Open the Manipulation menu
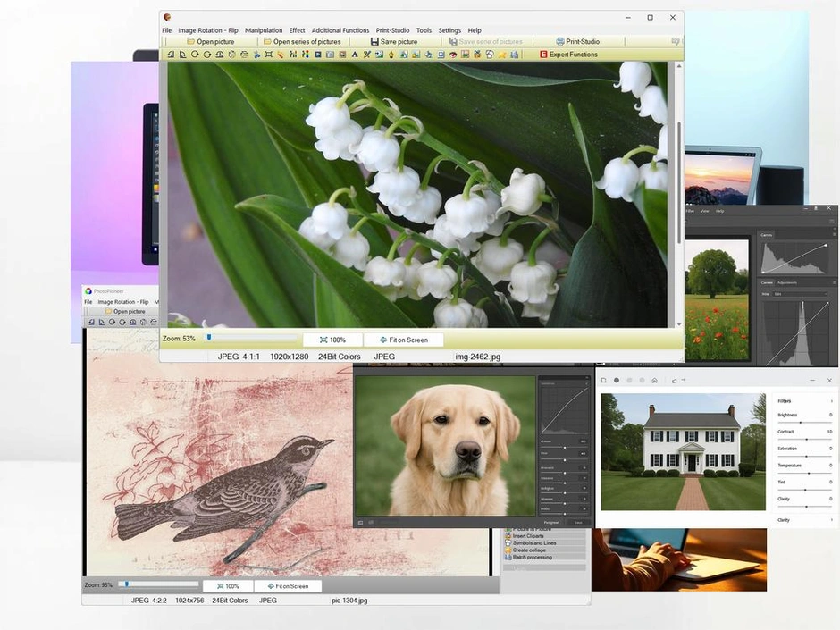 click(264, 29)
